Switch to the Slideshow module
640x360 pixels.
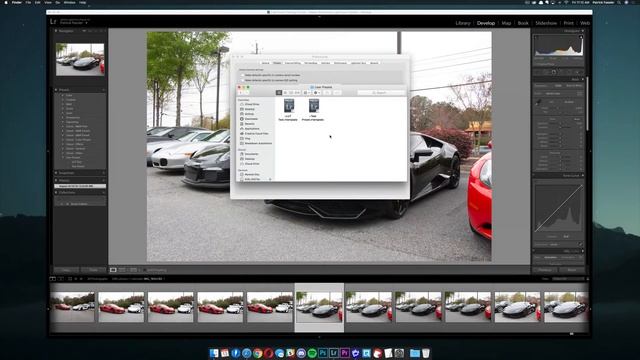coord(546,23)
